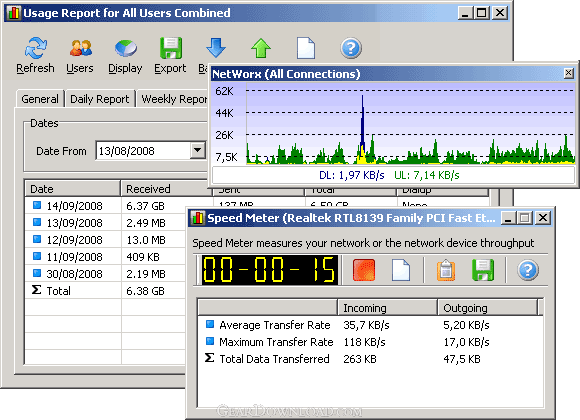
Task: Click the green up arrow toolbar icon
Action: 261,48
